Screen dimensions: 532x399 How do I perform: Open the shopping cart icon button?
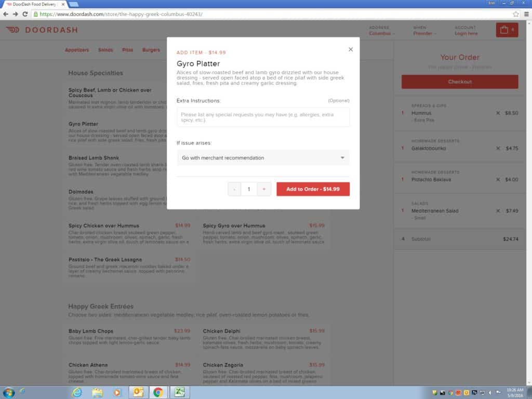point(507,30)
